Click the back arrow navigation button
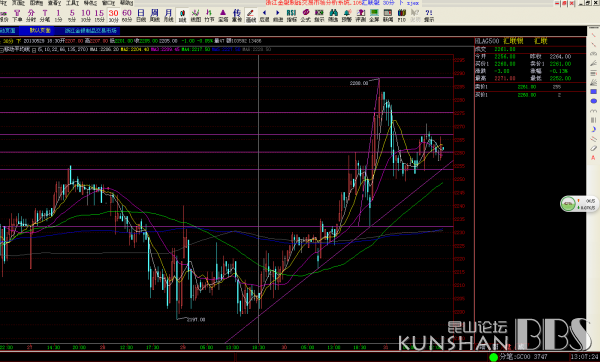Image resolution: width=600 pixels, height=362 pixels. (264, 15)
